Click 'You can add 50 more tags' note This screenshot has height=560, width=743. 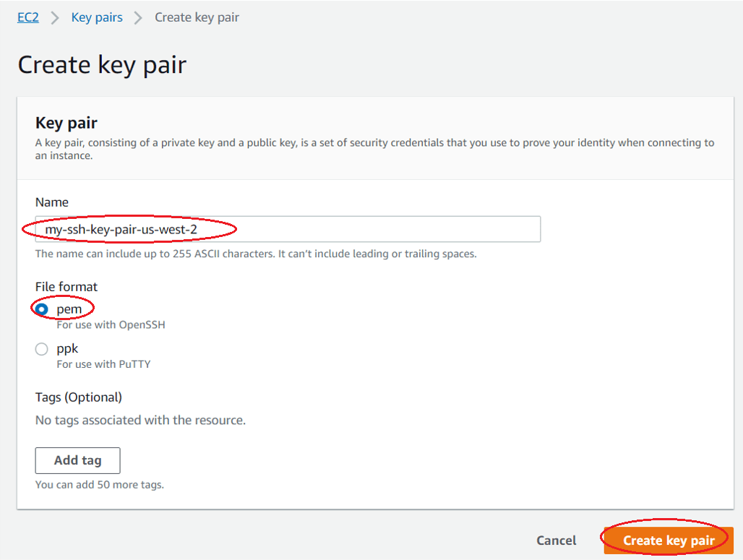[100, 485]
